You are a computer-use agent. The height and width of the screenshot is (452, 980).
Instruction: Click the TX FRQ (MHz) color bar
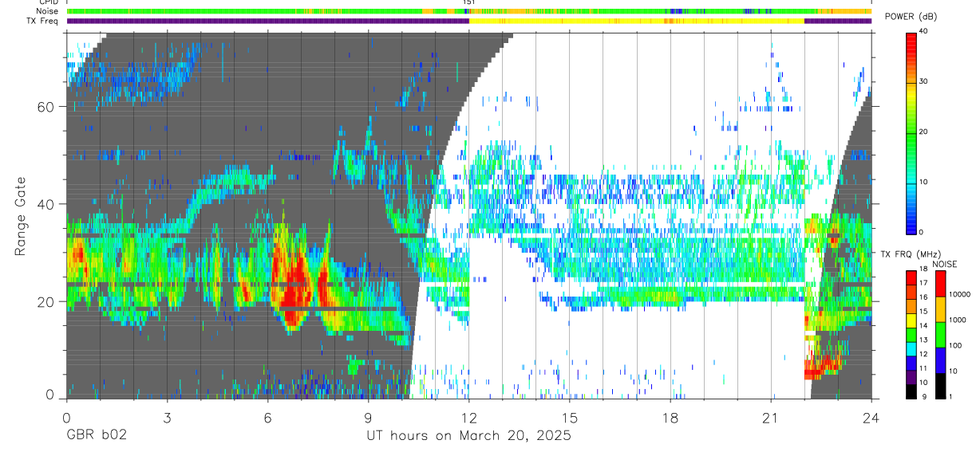pyautogui.click(x=911, y=334)
